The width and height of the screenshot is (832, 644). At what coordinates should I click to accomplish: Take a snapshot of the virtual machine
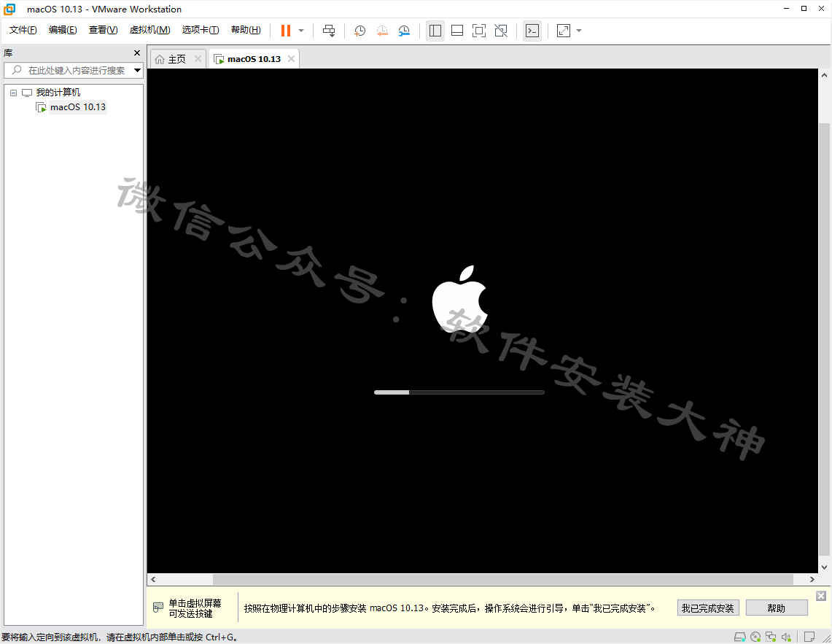click(x=359, y=31)
